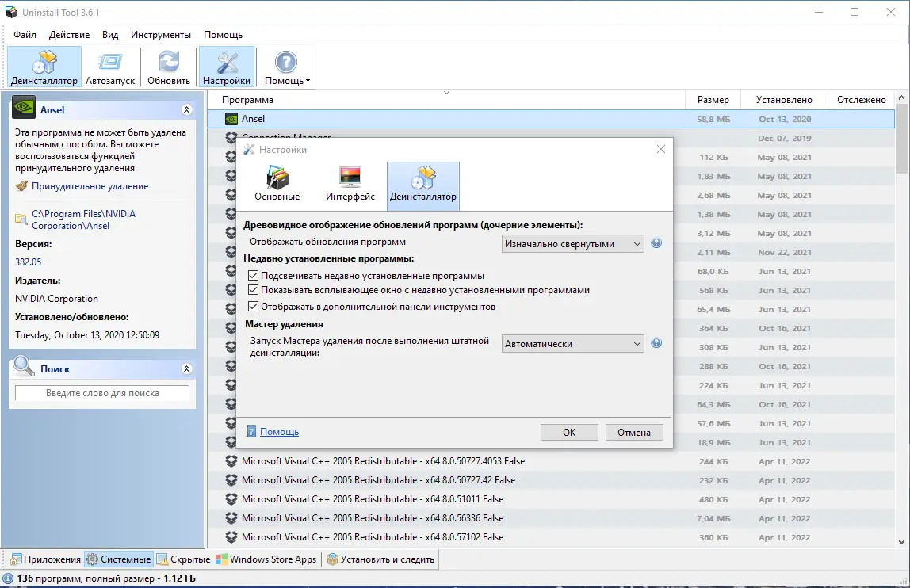Image resolution: width=910 pixels, height=588 pixels.
Task: Sort by the Программа column header
Action: coord(446,100)
